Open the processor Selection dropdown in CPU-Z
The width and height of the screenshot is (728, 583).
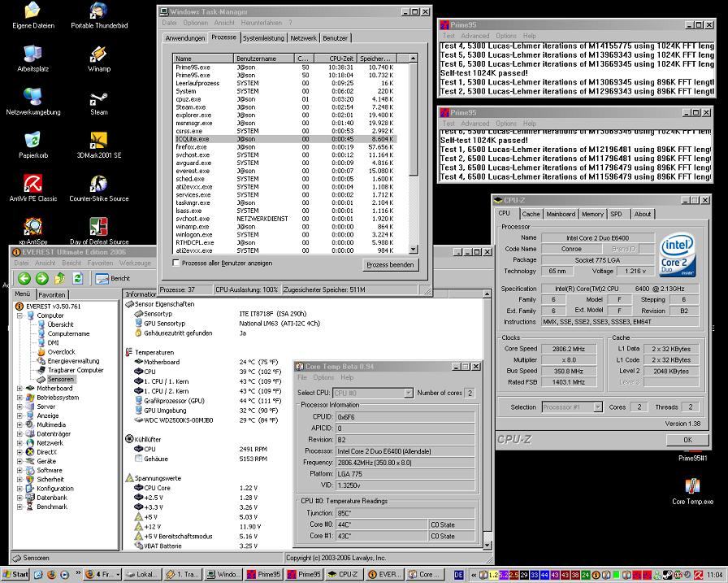point(598,407)
